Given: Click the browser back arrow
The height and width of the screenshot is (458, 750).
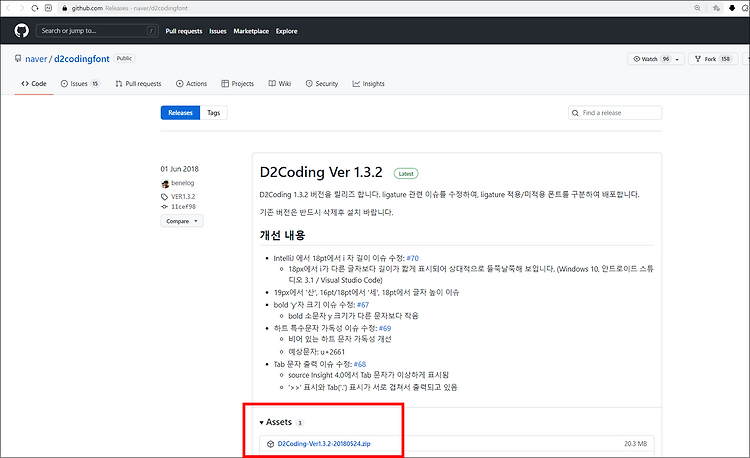Looking at the screenshot, I should 8,8.
